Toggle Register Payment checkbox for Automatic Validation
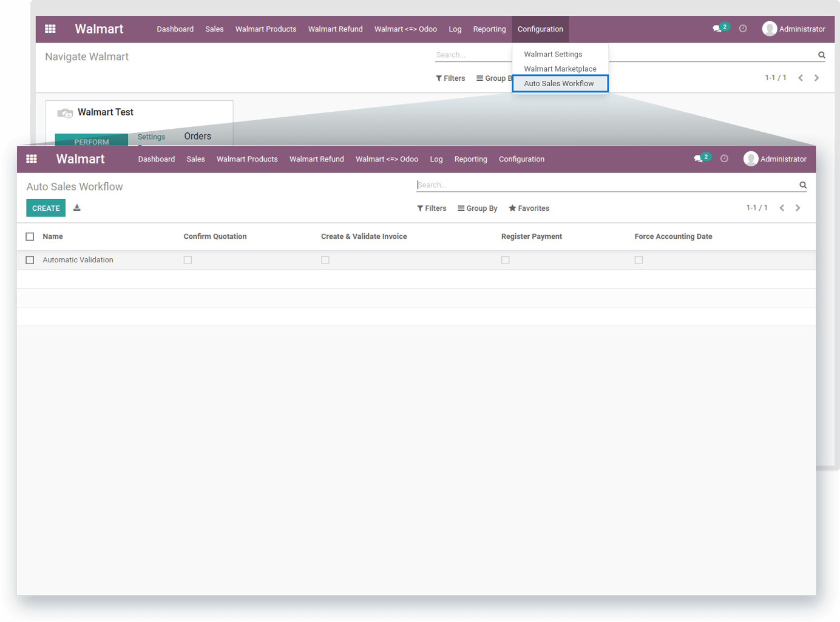This screenshot has width=840, height=622. coord(506,260)
